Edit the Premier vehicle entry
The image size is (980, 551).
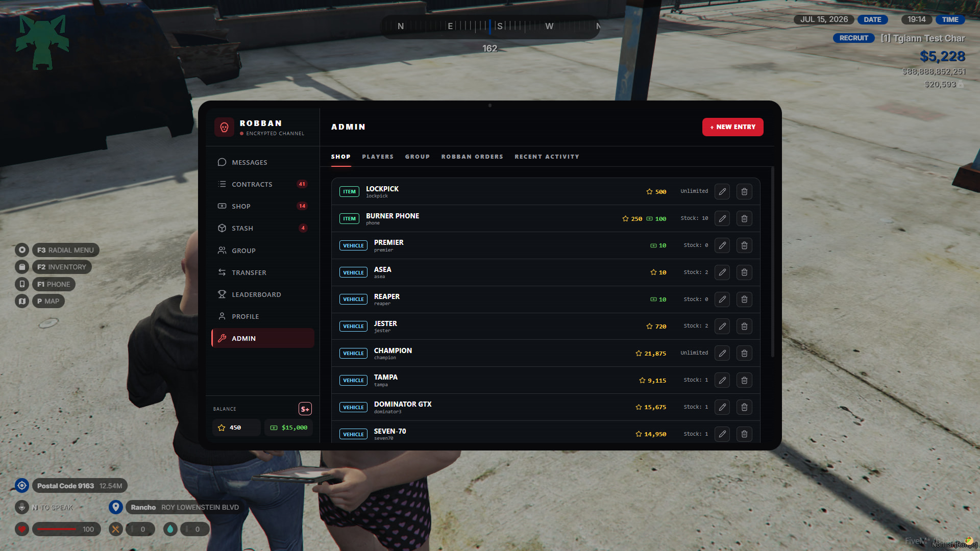click(722, 245)
